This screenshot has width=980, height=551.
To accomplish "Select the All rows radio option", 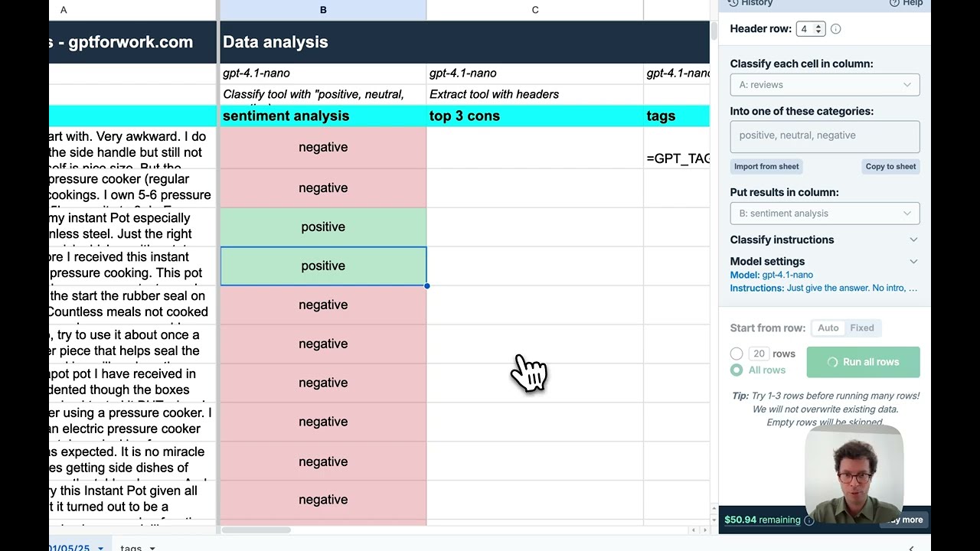I will [737, 370].
